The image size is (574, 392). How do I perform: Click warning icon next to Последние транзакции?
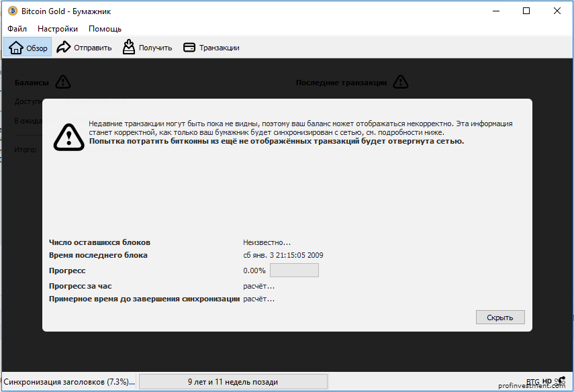pos(401,82)
